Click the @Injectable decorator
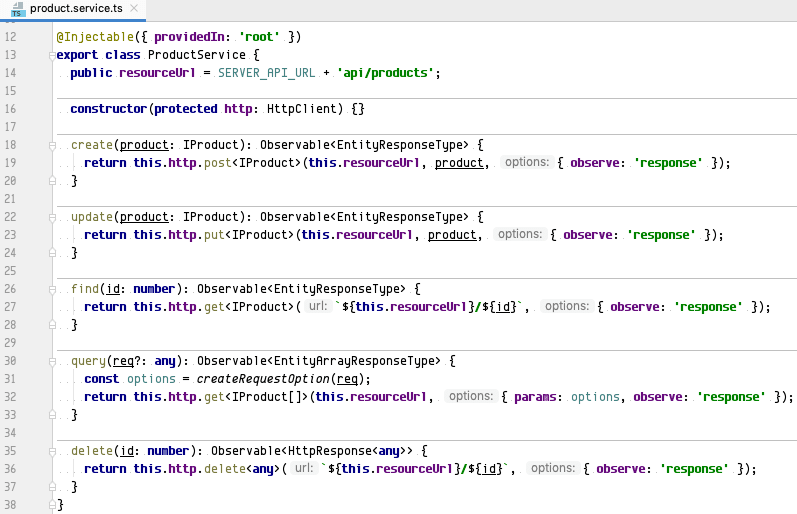Screen dimensions: 797x514 pyautogui.click(x=95, y=37)
